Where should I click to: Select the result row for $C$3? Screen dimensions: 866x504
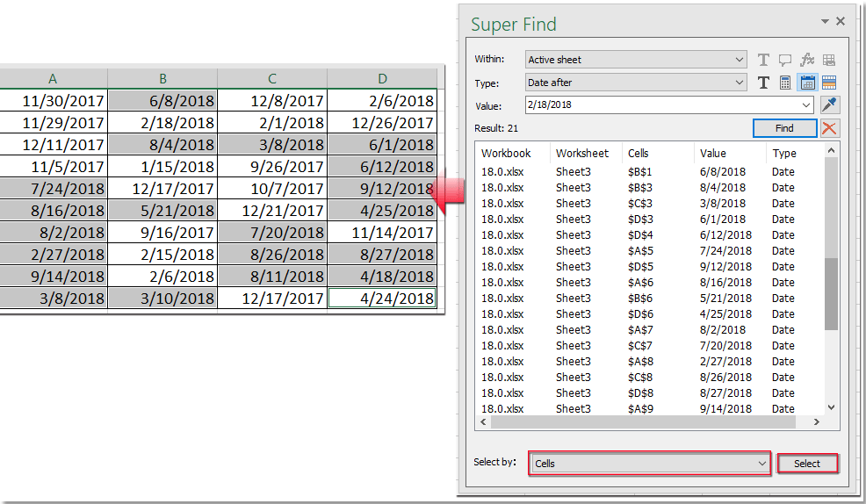pyautogui.click(x=650, y=203)
